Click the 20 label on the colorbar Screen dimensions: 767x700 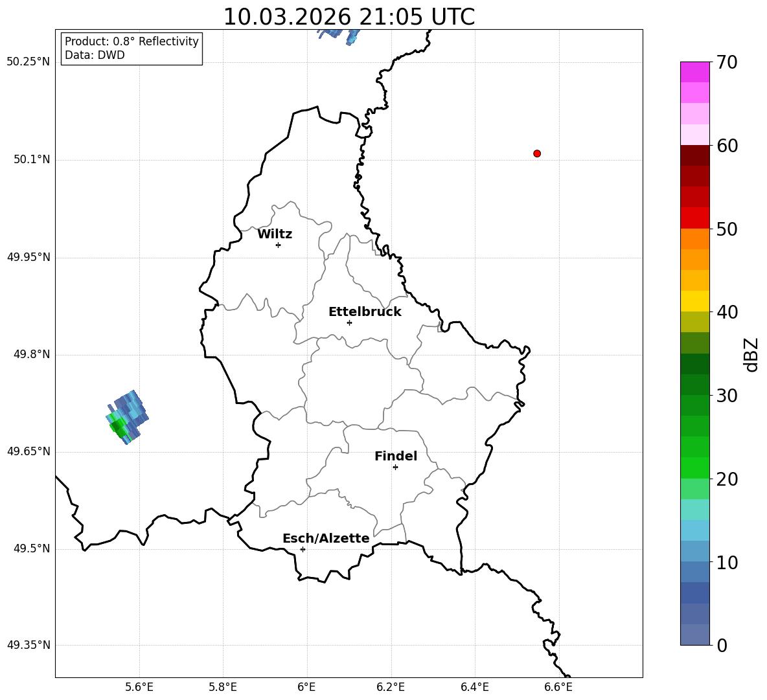(x=727, y=479)
